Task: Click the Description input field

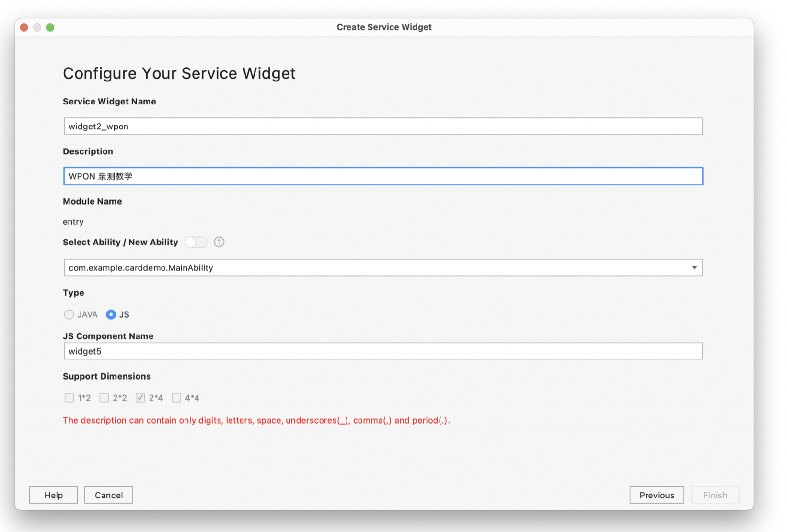Action: click(x=383, y=176)
